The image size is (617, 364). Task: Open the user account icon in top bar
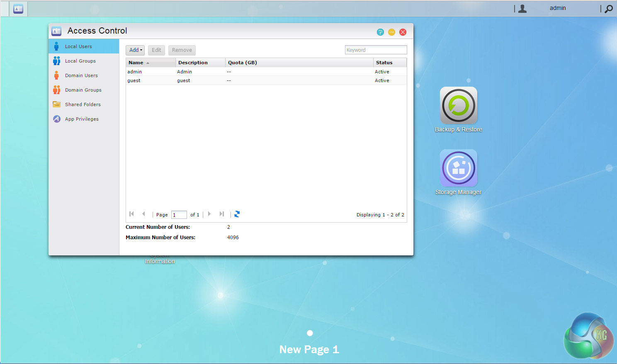[x=522, y=8]
